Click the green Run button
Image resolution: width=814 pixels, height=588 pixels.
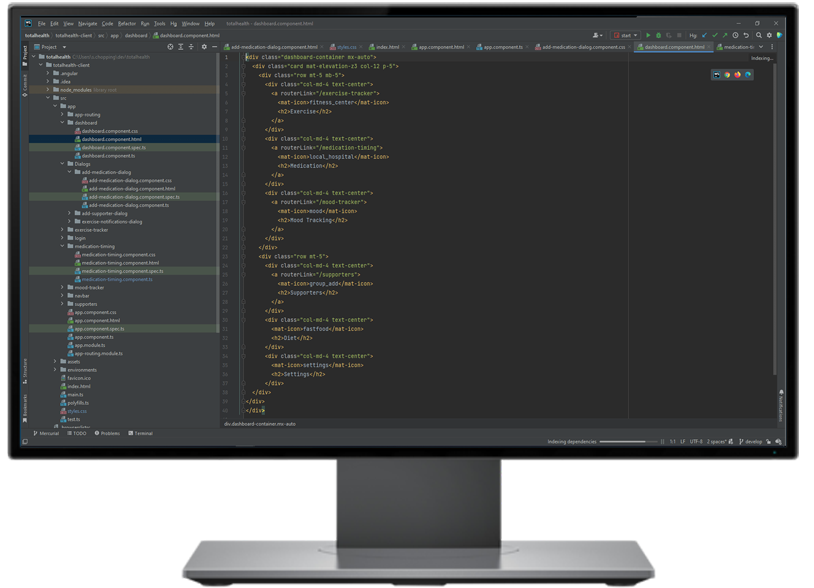coord(648,35)
